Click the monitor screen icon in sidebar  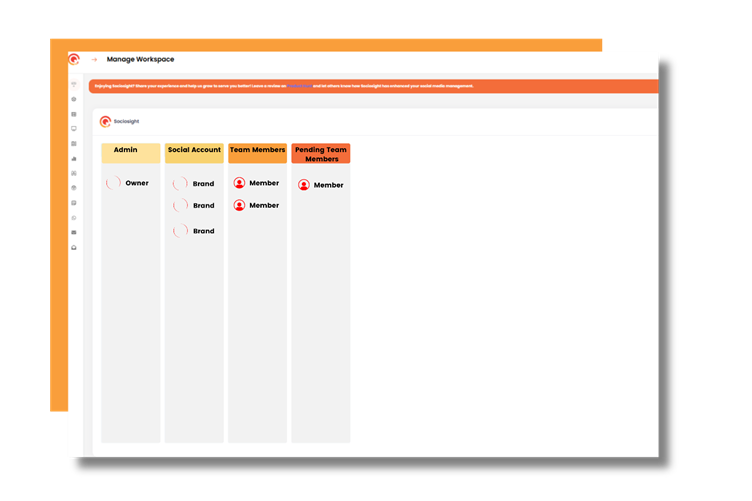(x=74, y=129)
